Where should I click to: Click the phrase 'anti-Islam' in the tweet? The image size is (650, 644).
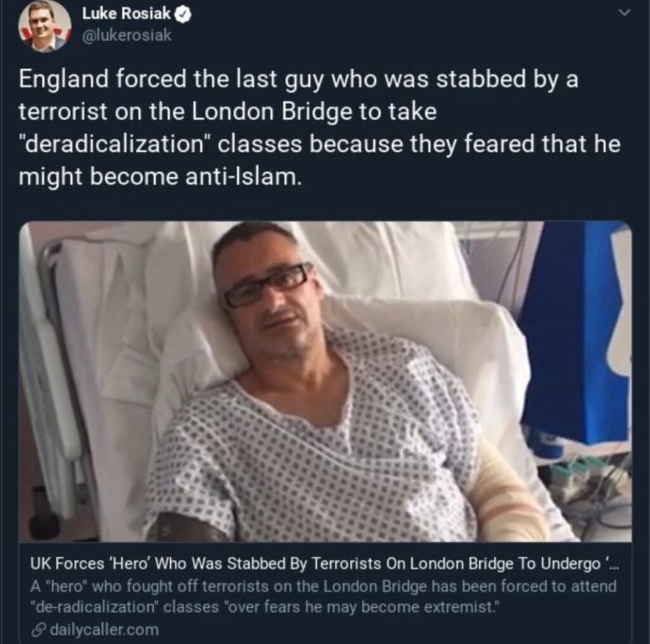[241, 177]
